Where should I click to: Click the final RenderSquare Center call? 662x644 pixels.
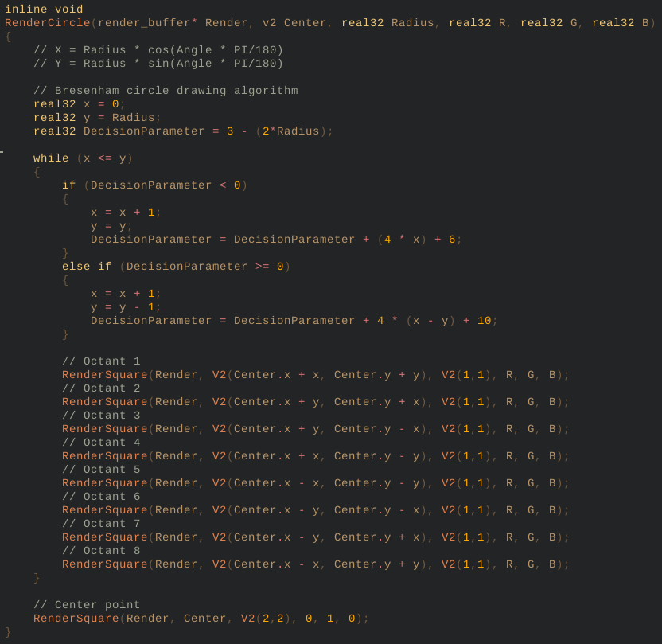(201, 619)
